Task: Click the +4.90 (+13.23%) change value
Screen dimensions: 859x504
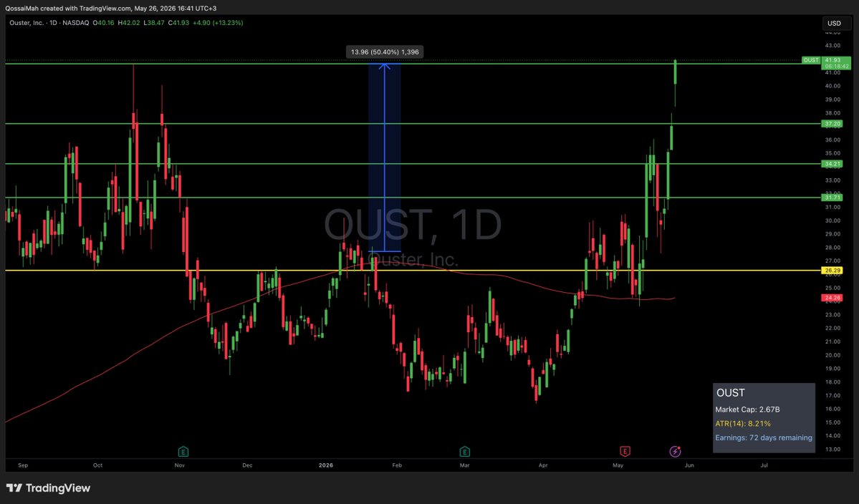Action: pos(218,23)
